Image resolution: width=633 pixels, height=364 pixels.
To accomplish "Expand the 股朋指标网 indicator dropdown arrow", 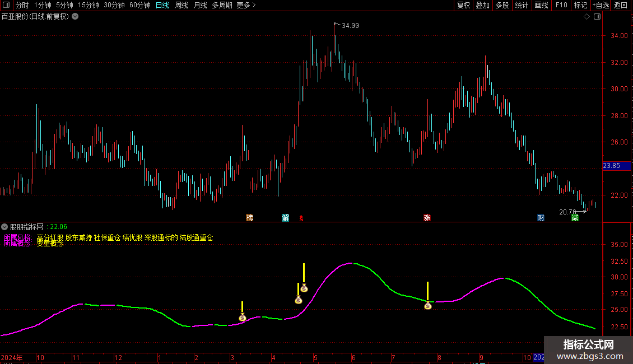I will point(4,227).
